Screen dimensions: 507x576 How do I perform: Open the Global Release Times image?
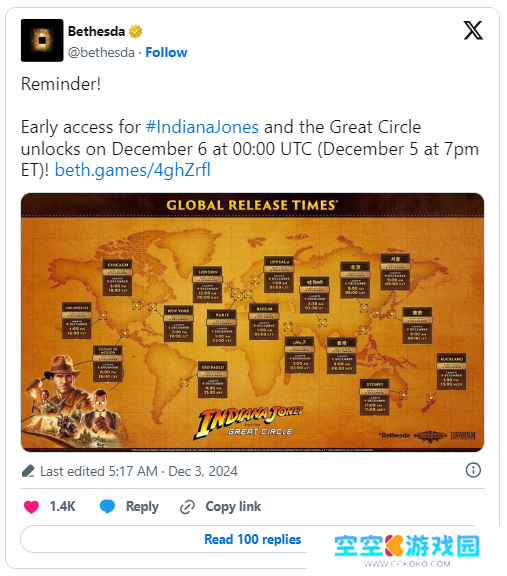click(252, 322)
